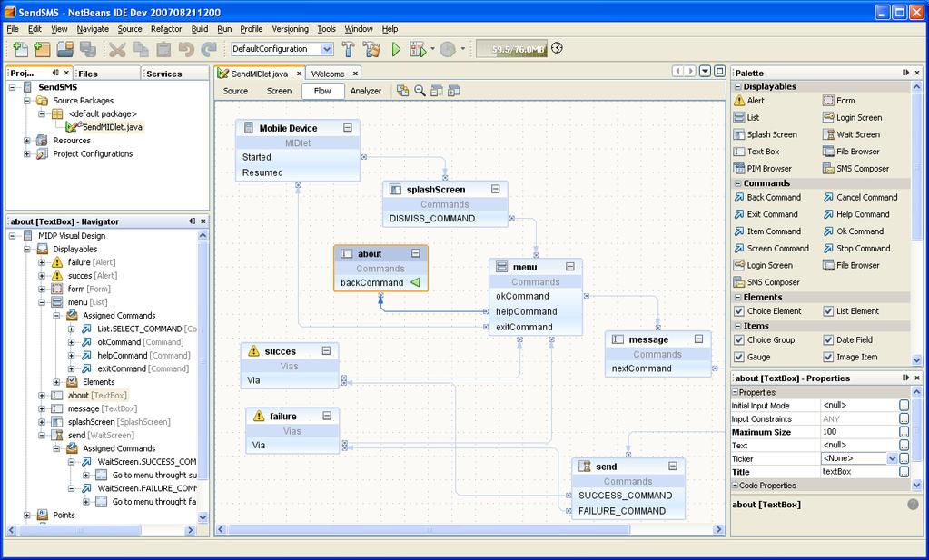Click the Save All toolbar icon

tap(88, 49)
